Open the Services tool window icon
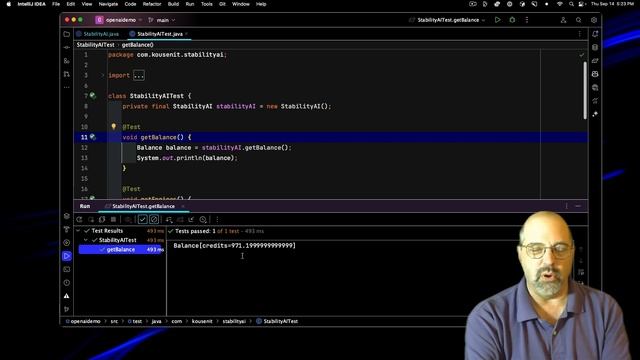The width and height of the screenshot is (640, 360). click(x=67, y=242)
